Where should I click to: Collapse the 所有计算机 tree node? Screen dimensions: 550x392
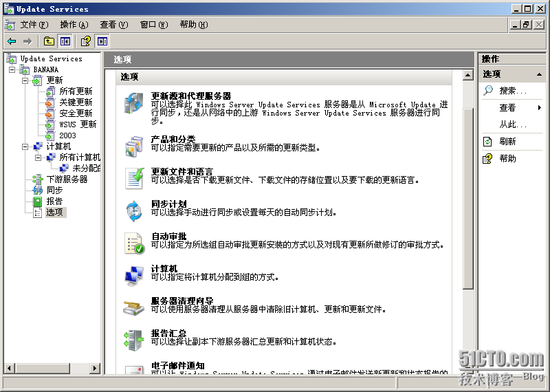(x=38, y=157)
